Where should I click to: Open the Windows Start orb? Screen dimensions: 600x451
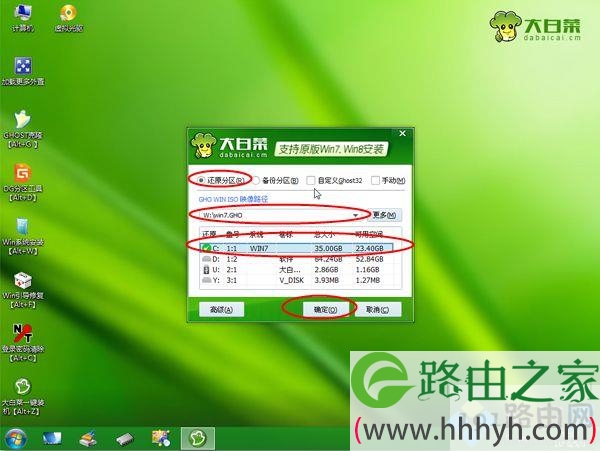[x=16, y=438]
